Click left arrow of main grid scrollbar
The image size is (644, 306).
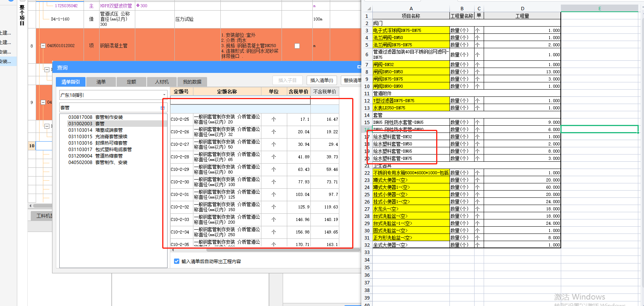click(x=30, y=206)
